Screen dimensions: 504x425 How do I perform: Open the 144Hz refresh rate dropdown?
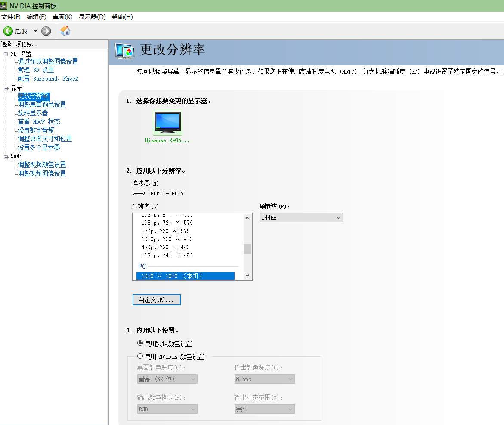pyautogui.click(x=301, y=217)
